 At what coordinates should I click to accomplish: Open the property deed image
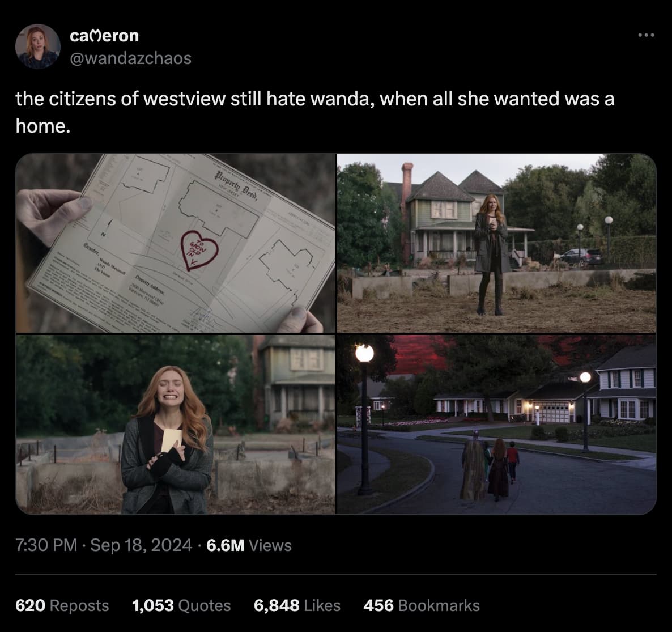coord(175,243)
